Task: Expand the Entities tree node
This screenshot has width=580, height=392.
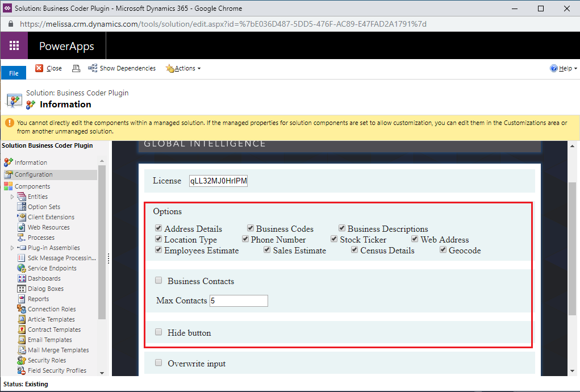Action: click(12, 197)
